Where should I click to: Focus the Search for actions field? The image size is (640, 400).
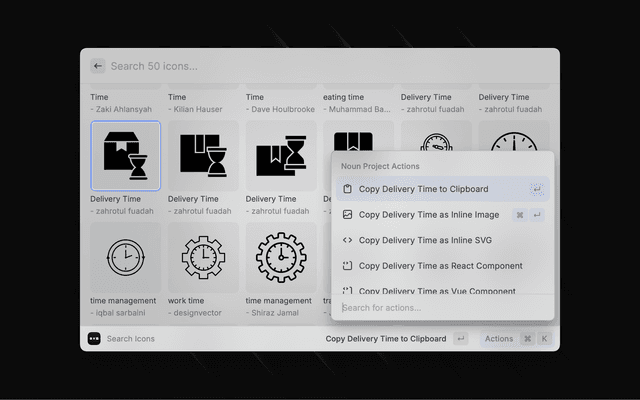[440, 307]
